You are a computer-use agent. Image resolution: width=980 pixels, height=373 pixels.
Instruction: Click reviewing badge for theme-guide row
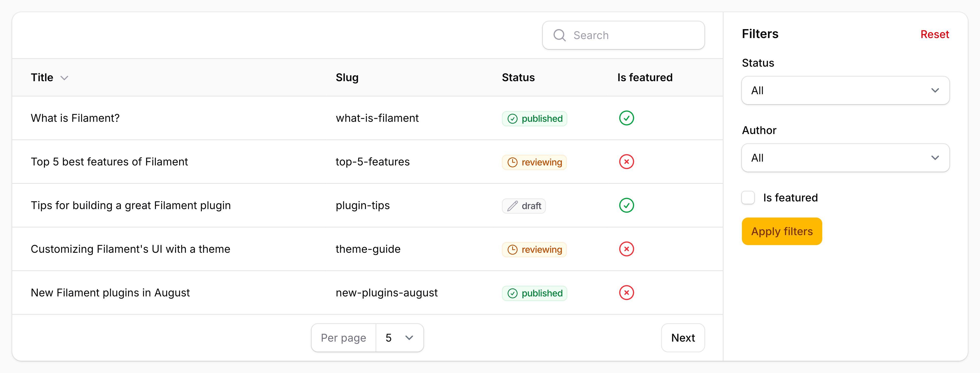click(x=534, y=250)
